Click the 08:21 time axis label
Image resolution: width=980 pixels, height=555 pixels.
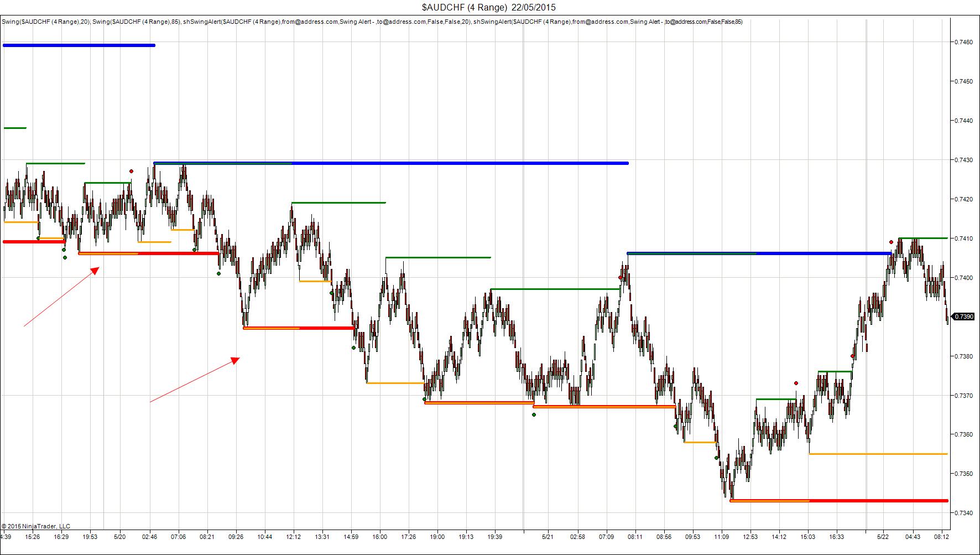coord(207,537)
